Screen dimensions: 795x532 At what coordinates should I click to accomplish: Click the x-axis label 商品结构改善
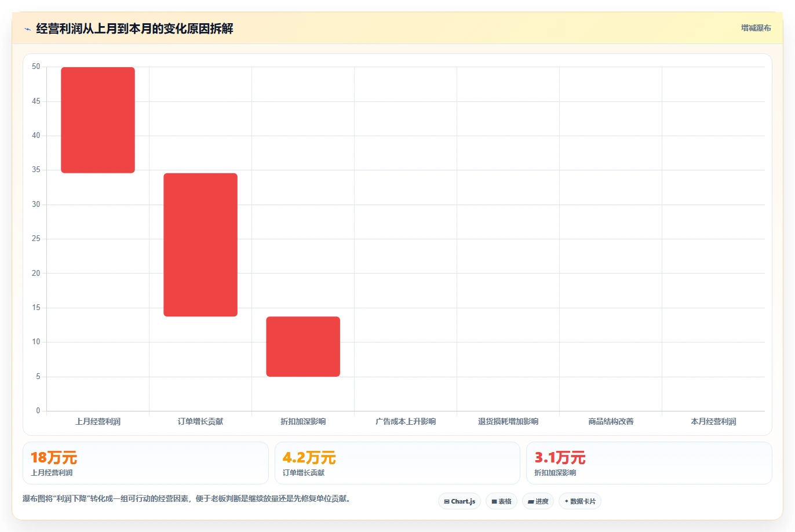(x=611, y=421)
